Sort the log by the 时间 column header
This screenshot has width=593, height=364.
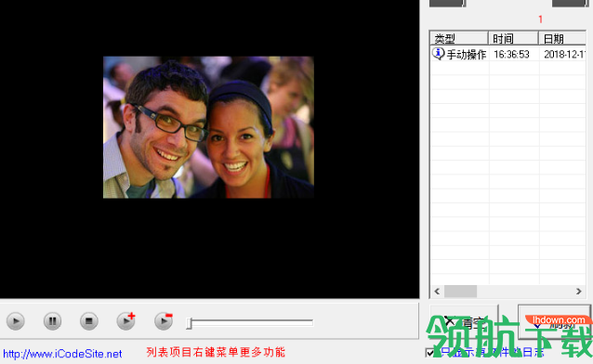(513, 38)
